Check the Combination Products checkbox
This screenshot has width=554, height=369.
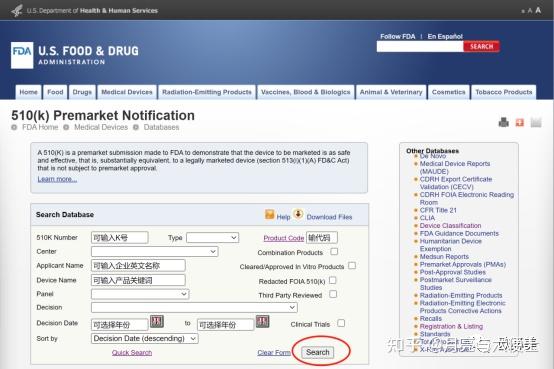coord(334,251)
